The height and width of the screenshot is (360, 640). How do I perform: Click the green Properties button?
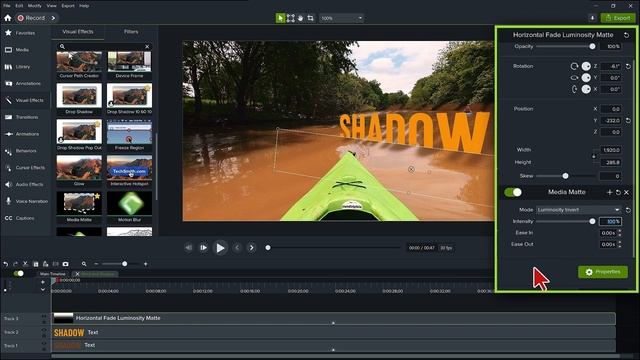(603, 272)
